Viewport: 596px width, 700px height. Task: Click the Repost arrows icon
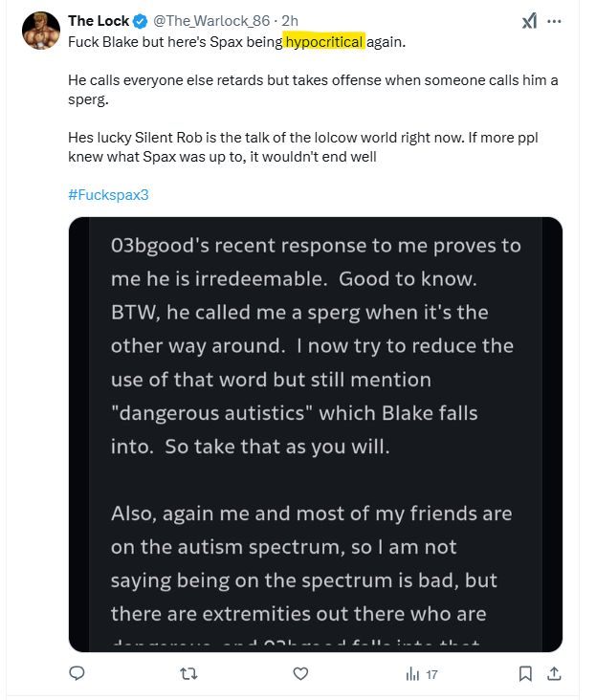[x=189, y=674]
